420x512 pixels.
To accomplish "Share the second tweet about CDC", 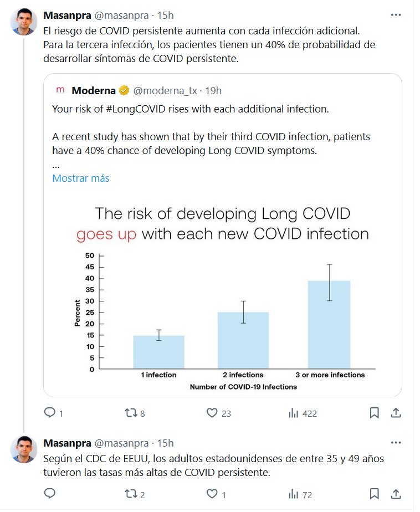I will click(x=396, y=493).
